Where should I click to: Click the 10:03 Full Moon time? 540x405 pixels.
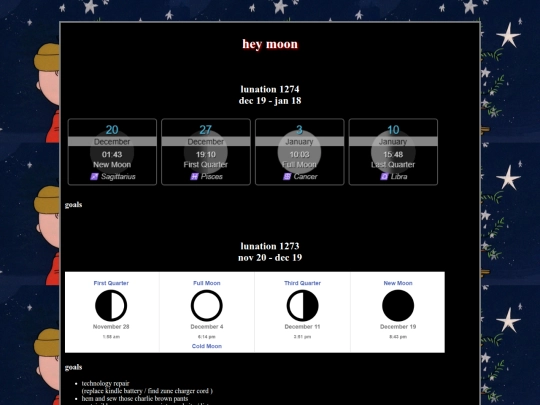[x=299, y=155]
